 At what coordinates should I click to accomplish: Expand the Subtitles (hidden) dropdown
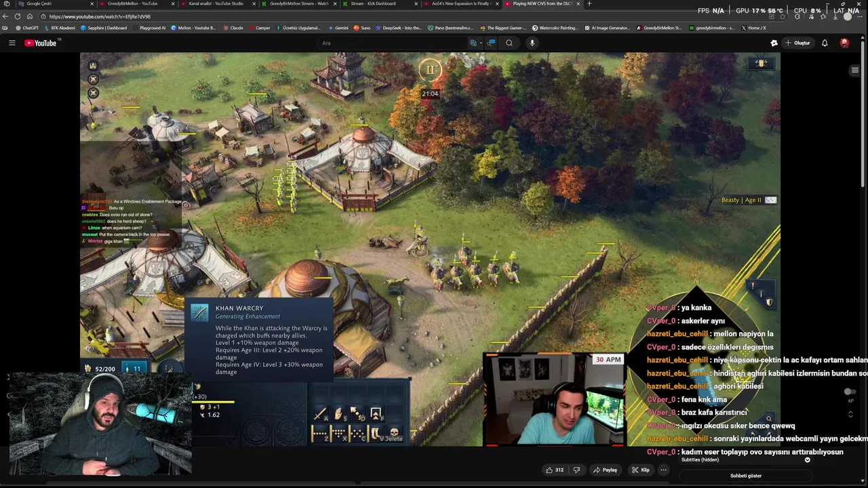tap(807, 460)
